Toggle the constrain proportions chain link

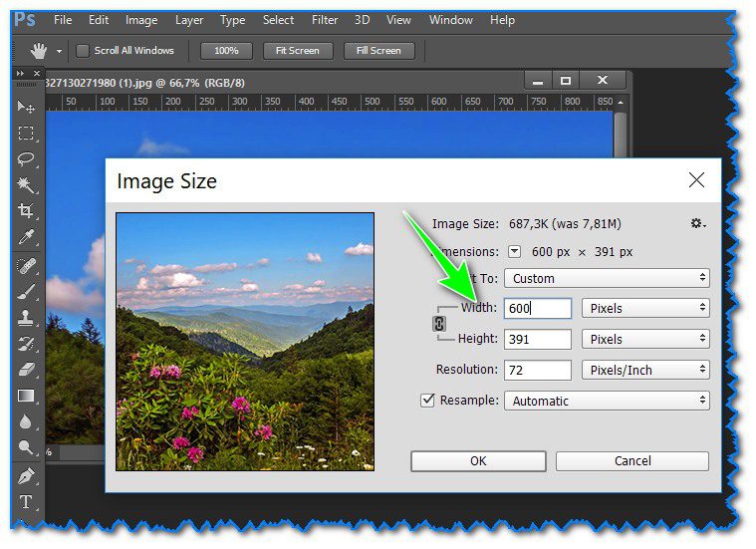[437, 324]
